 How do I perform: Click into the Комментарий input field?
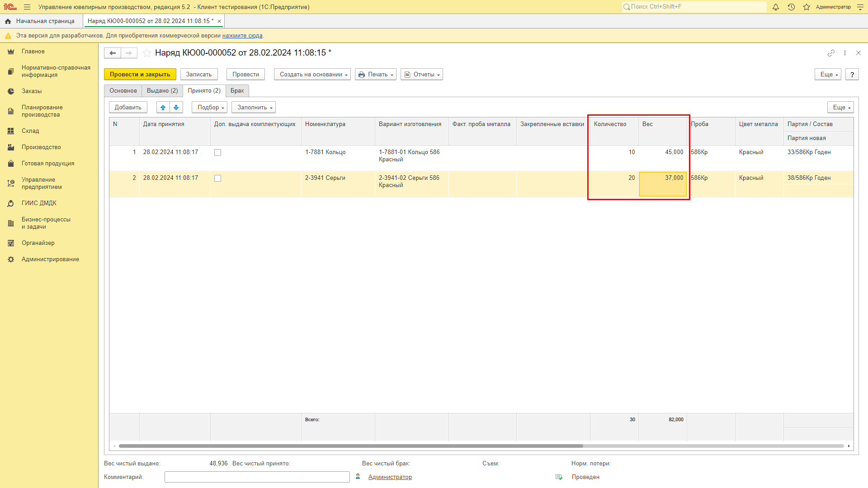tap(257, 477)
